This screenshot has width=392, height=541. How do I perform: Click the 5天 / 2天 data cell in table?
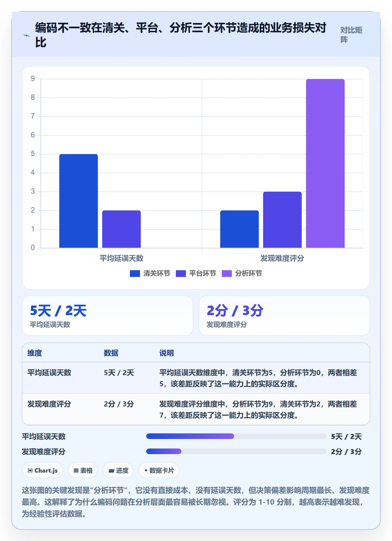tap(119, 373)
